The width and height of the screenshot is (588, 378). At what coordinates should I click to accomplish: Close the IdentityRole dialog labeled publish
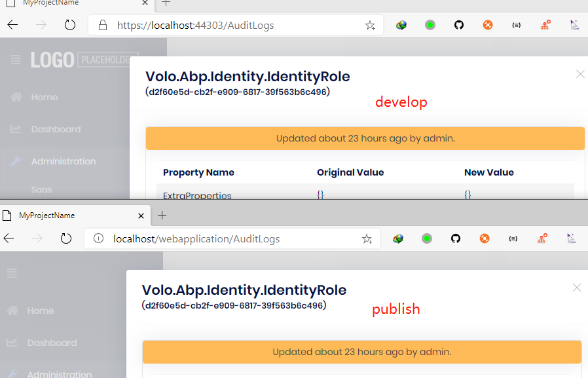pos(577,288)
